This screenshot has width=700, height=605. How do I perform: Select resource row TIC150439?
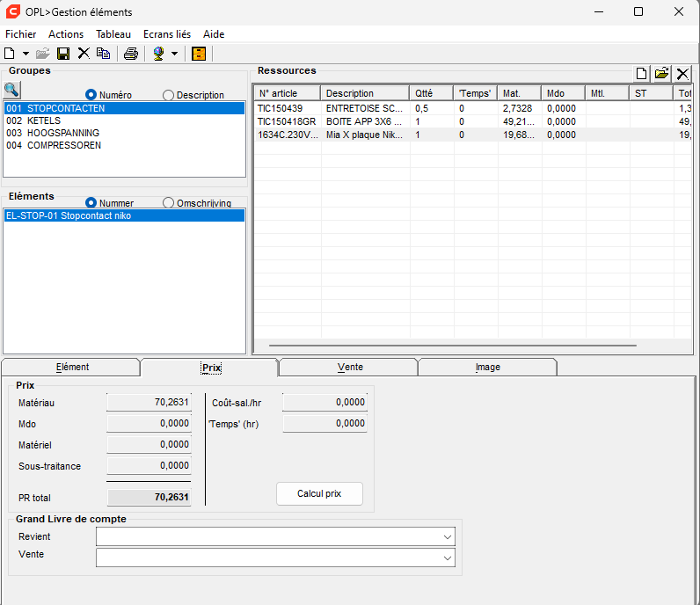(473, 108)
